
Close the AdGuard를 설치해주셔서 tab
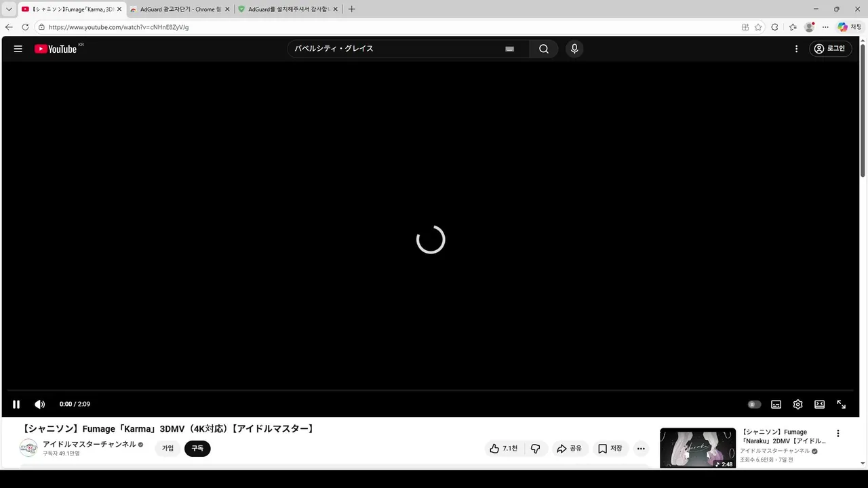coord(335,9)
